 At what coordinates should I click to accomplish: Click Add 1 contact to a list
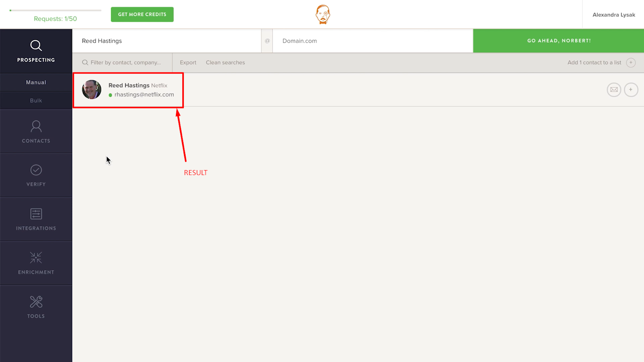[594, 62]
